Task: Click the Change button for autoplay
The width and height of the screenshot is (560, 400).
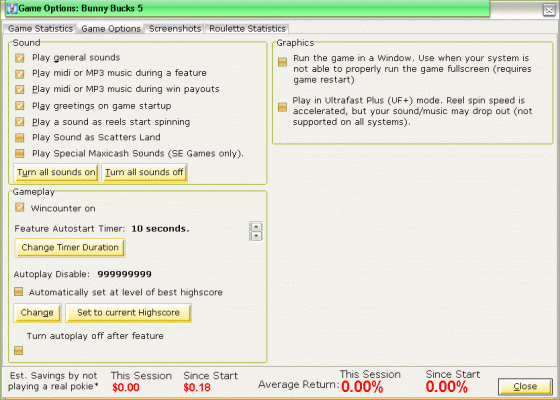Action: point(37,313)
